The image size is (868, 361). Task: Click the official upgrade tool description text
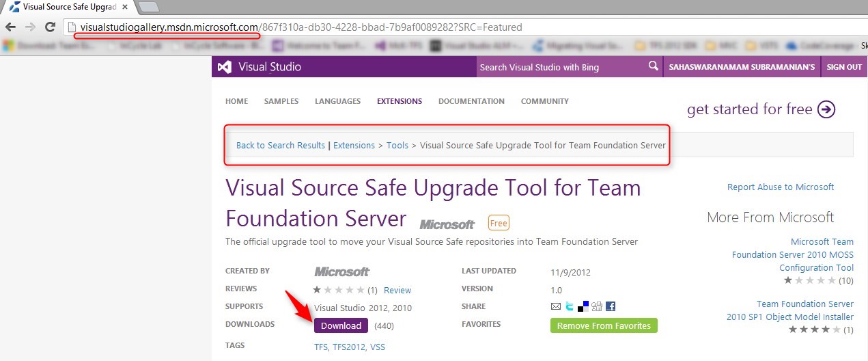click(x=432, y=241)
